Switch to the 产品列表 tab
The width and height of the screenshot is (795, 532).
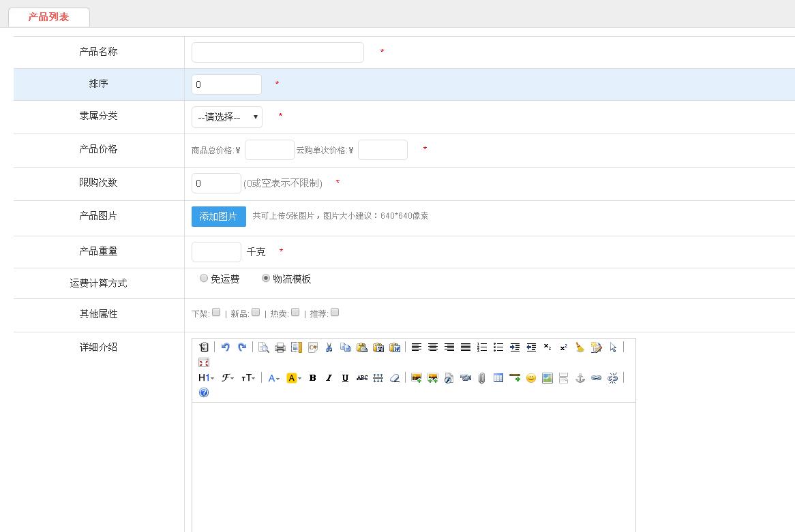pos(48,17)
